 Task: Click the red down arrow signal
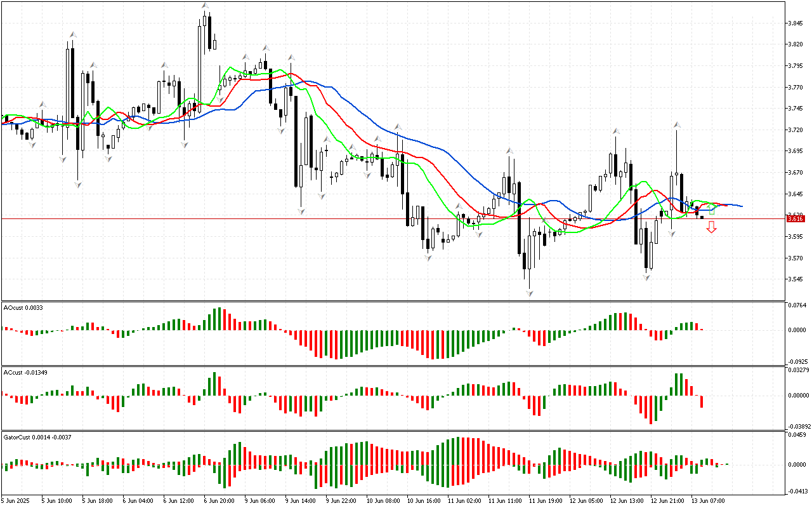pyautogui.click(x=712, y=227)
